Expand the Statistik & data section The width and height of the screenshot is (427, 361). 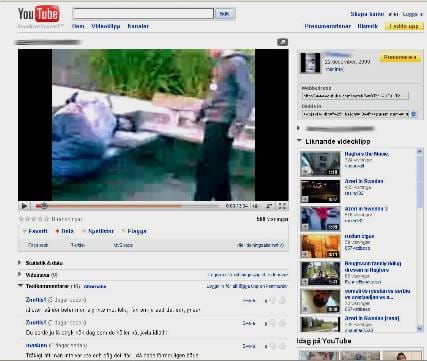tap(40, 263)
